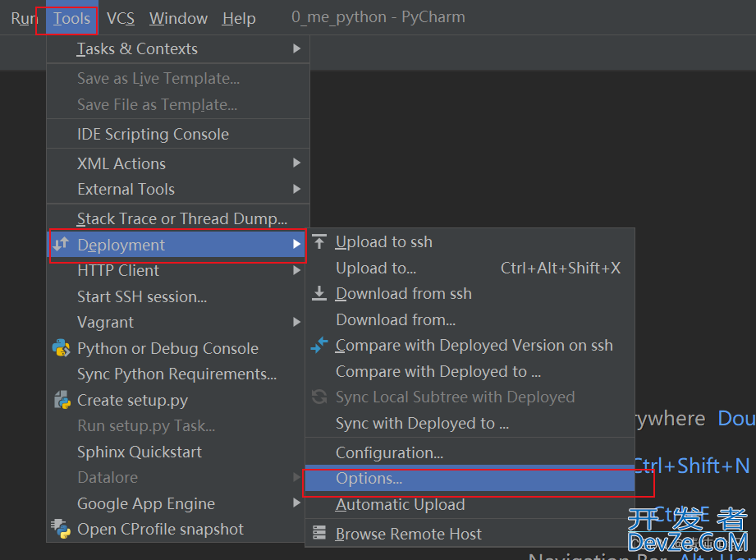Expand the Vagrant submenu arrow
This screenshot has height=560, width=756.
click(x=297, y=322)
